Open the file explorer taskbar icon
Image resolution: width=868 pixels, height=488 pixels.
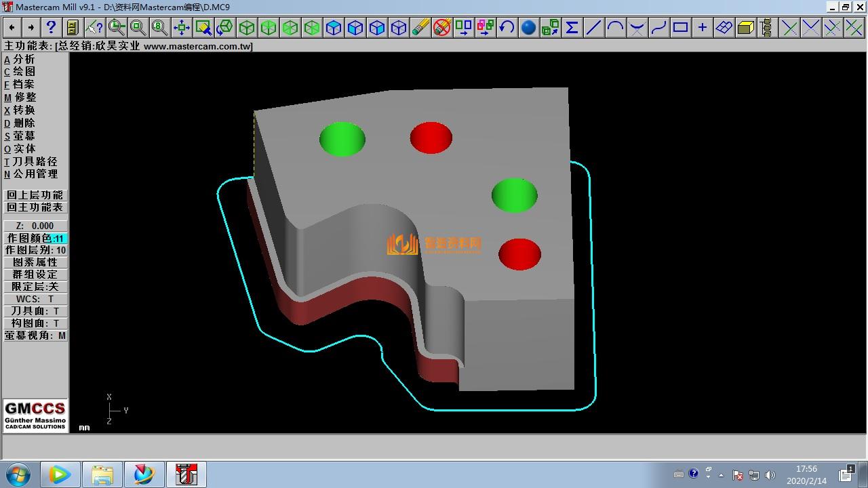(x=102, y=474)
